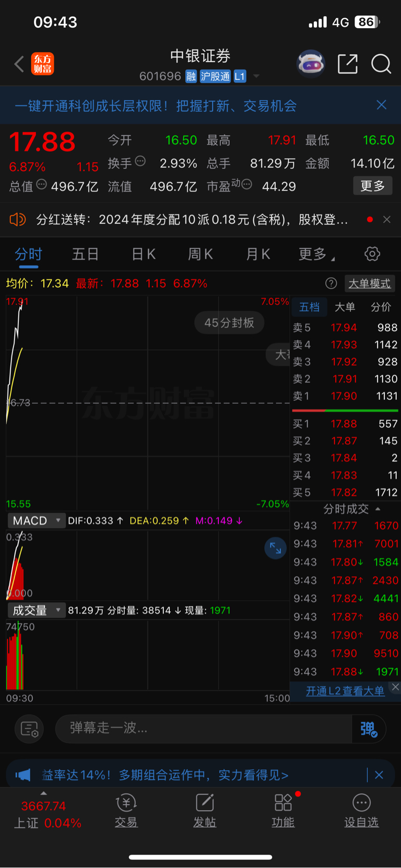Tap the volume bars chart
The width and height of the screenshot is (401, 868).
(148, 655)
